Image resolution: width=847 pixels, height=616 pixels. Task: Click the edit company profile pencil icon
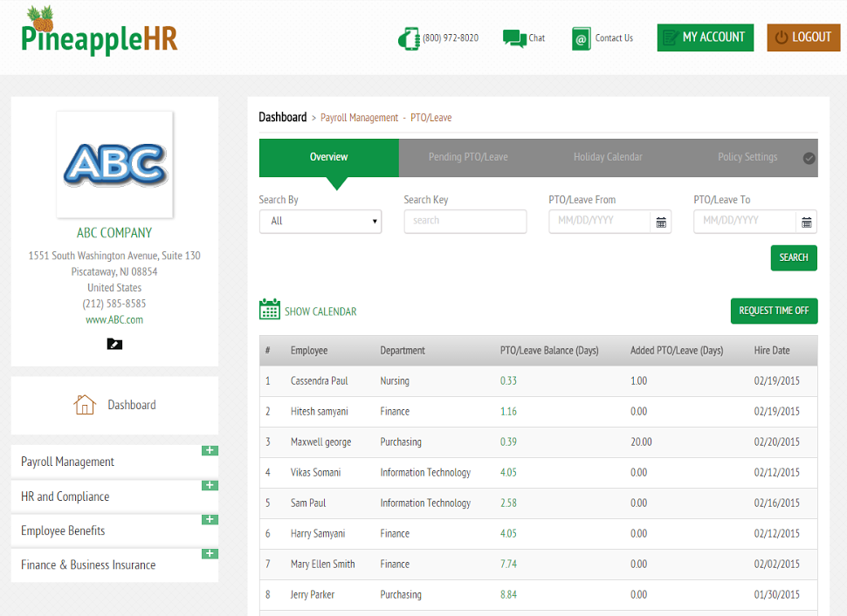pos(114,344)
